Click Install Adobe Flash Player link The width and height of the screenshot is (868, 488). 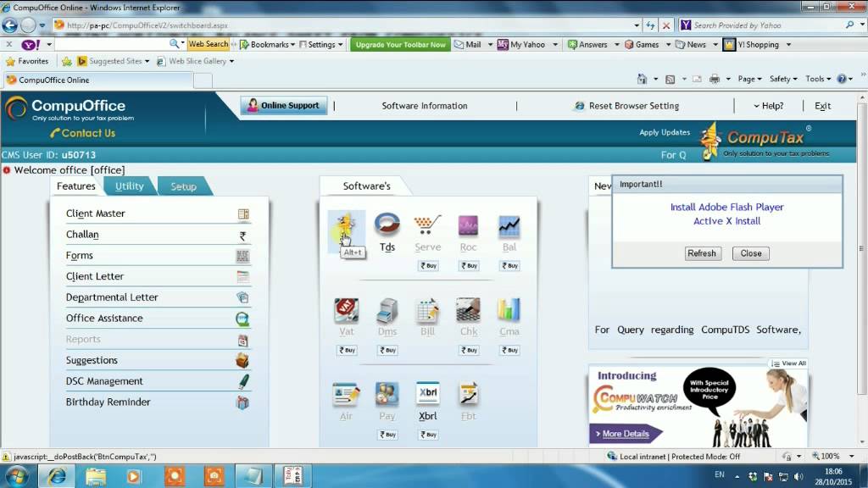[x=726, y=207]
